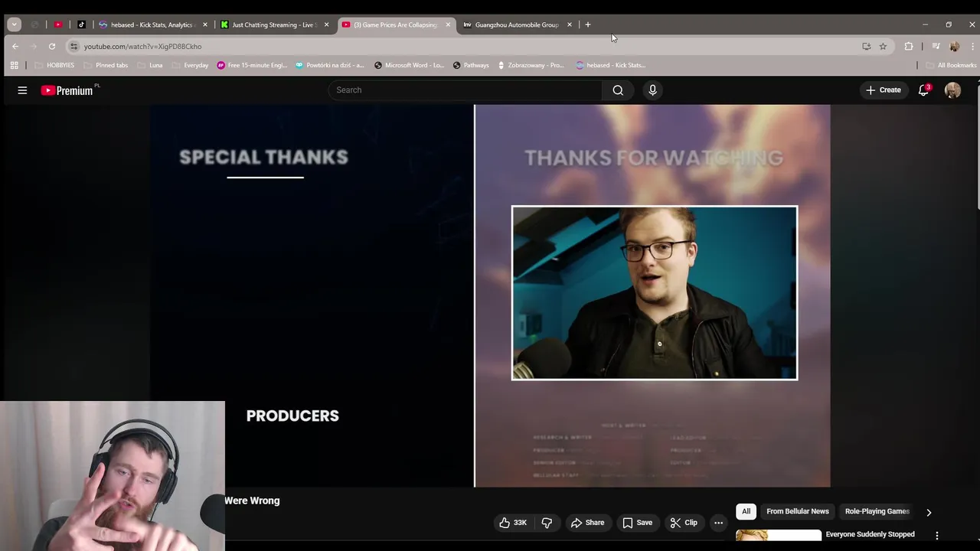Close the Just Chatting Streaming tab
This screenshot has height=551, width=980.
327,24
